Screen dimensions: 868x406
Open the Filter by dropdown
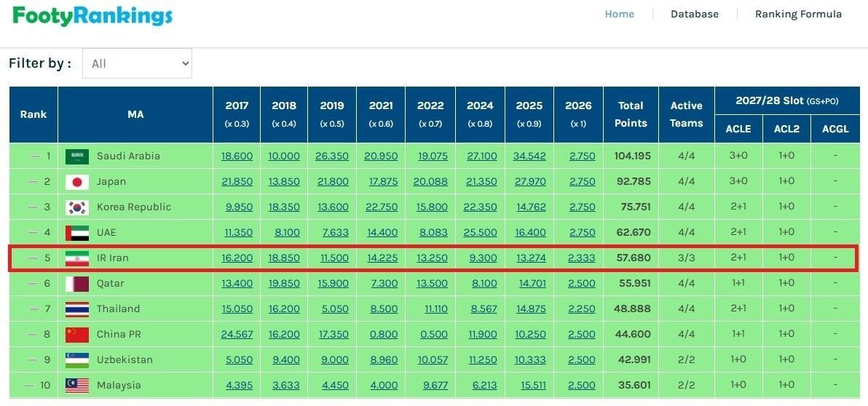pos(137,63)
